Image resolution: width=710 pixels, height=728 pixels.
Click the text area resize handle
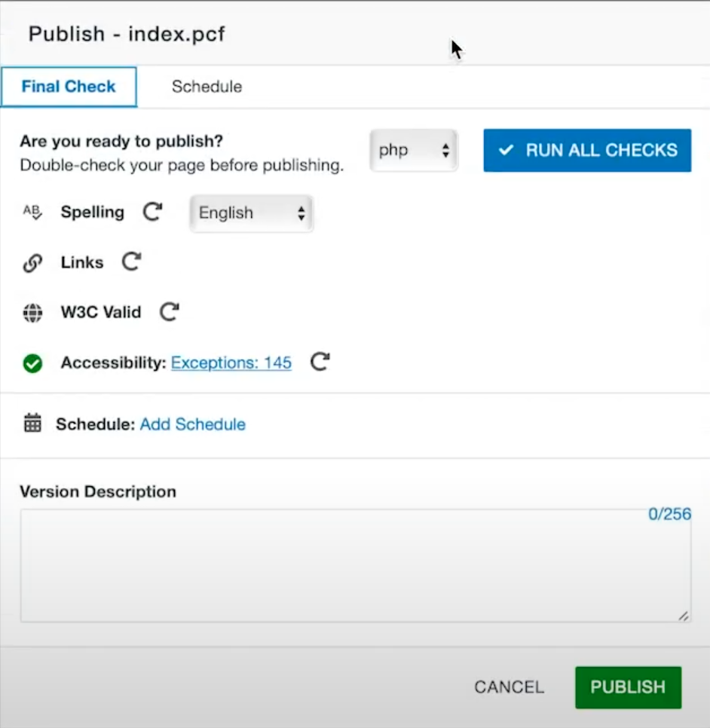(683, 616)
